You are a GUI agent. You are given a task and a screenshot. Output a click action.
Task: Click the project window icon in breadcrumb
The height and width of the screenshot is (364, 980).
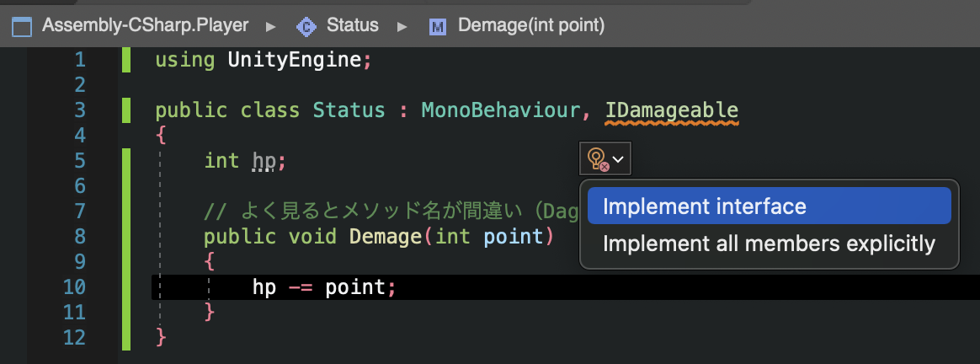[22, 26]
